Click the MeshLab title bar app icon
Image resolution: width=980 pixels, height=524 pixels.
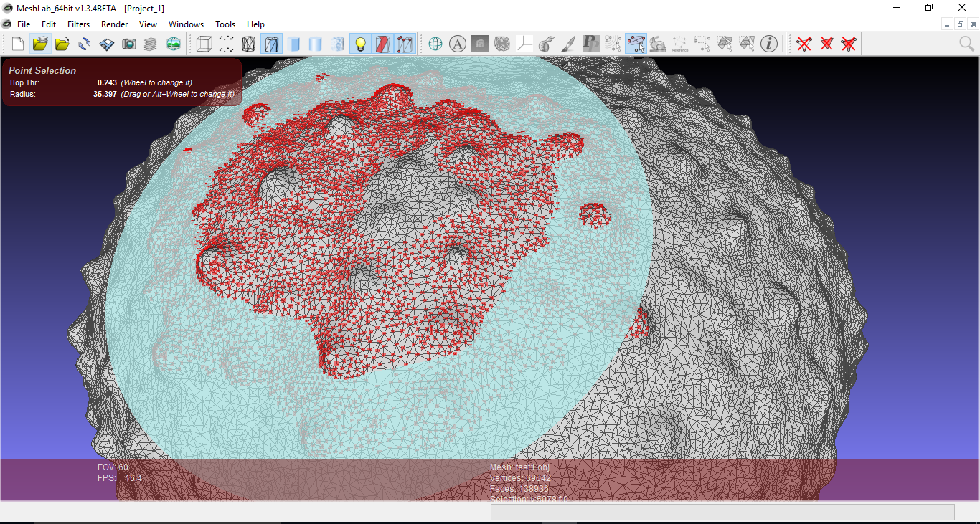8,7
